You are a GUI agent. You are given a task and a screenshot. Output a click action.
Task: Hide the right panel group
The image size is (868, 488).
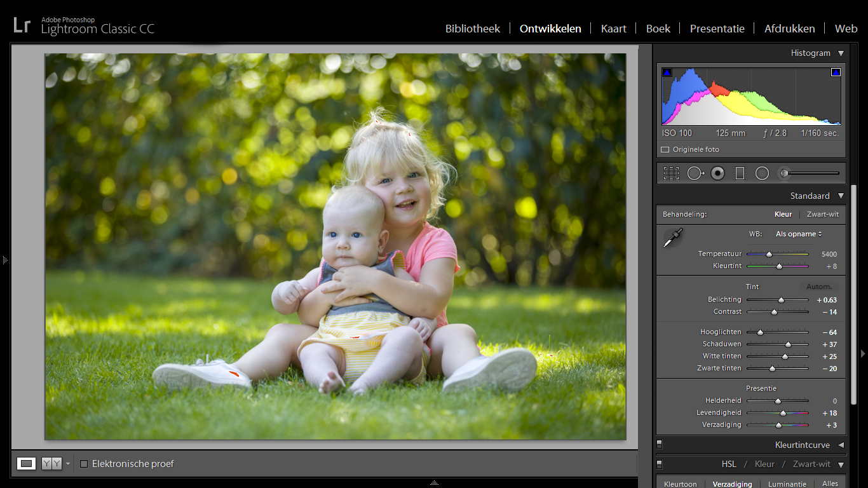(863, 353)
